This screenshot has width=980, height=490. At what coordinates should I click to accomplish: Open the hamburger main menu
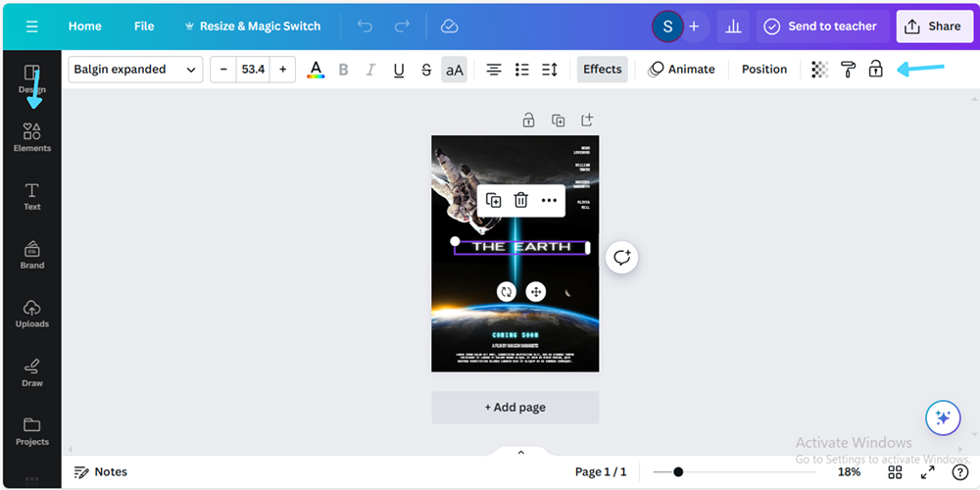click(x=32, y=26)
